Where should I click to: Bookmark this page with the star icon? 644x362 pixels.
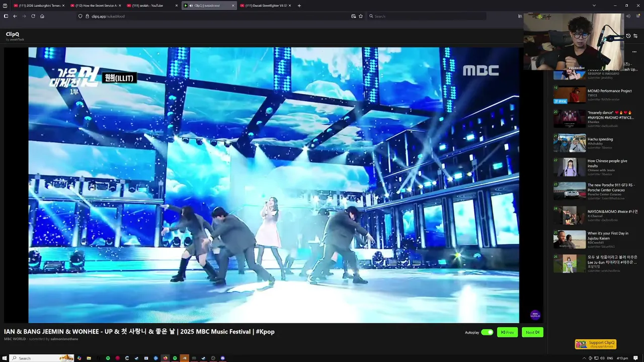tap(361, 16)
